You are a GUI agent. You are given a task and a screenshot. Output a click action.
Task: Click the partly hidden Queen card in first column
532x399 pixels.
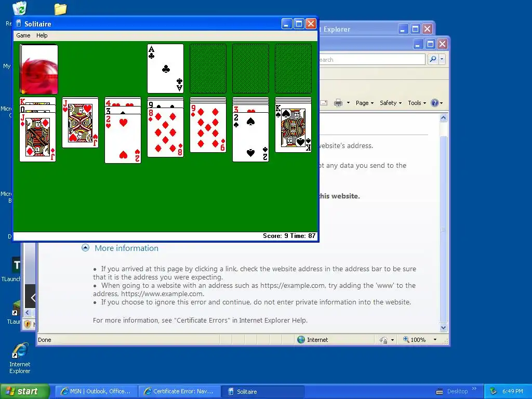pos(37,109)
